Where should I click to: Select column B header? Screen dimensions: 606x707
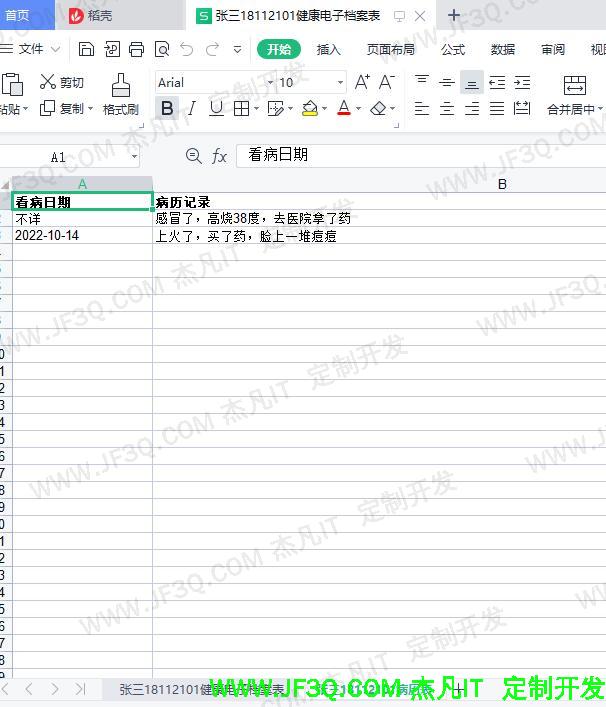(x=379, y=184)
